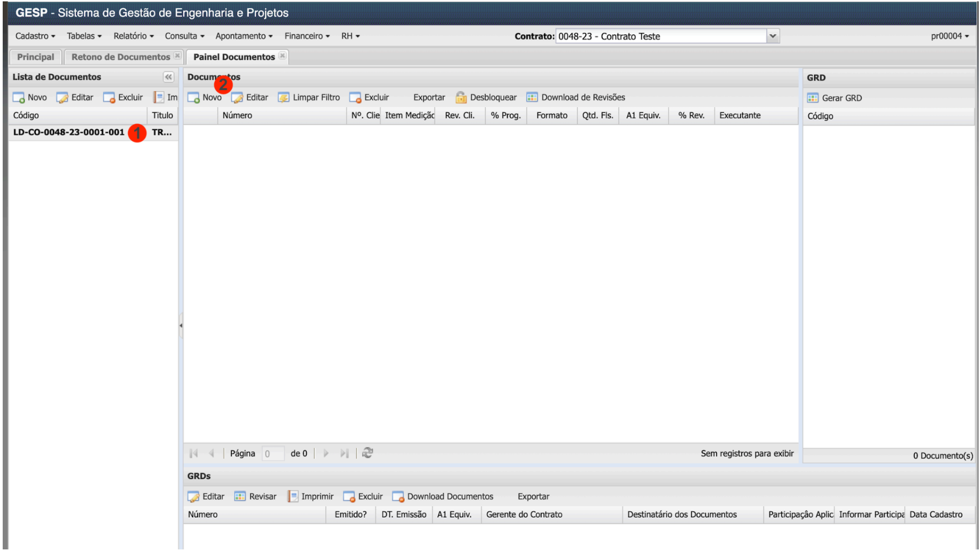Click refresh icon in Documentos pagination bar
The height and width of the screenshot is (553, 980).
[367, 453]
